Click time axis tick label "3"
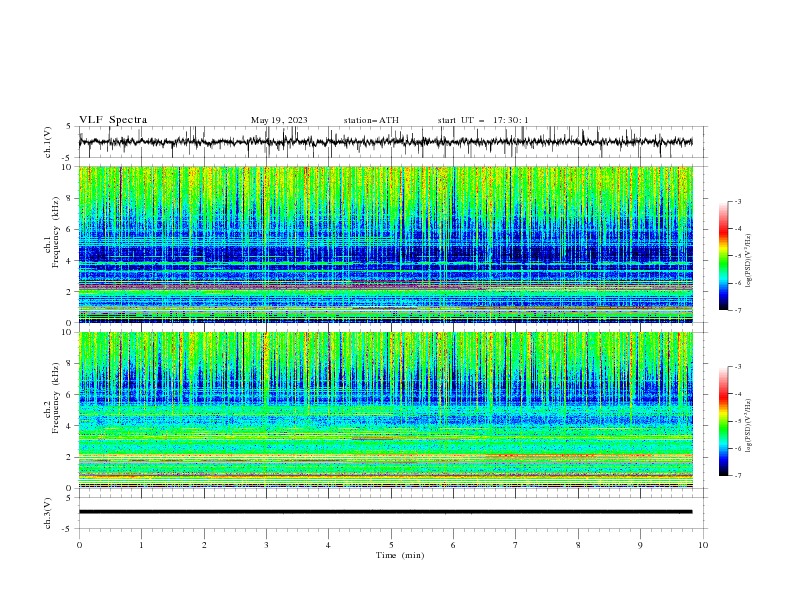792x612 pixels. (266, 545)
